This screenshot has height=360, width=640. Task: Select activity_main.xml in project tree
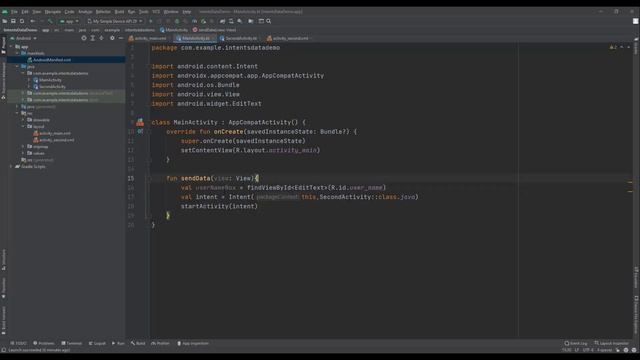pyautogui.click(x=52, y=133)
